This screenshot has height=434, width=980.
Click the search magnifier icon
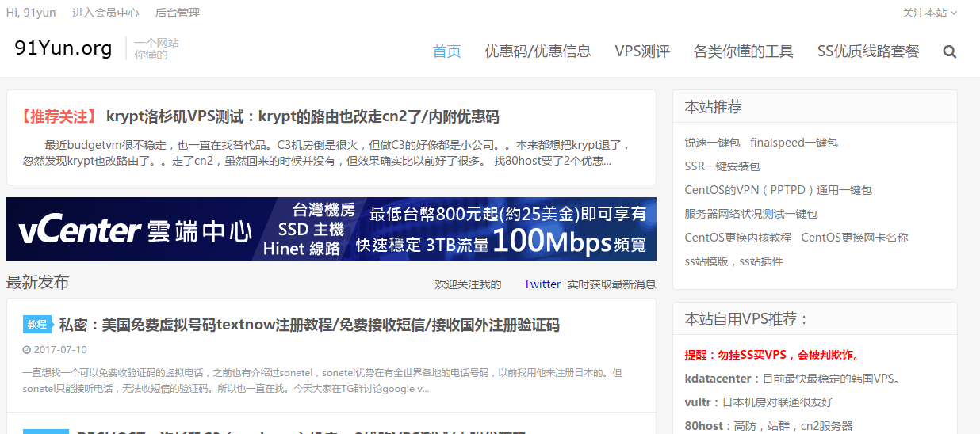coord(949,52)
